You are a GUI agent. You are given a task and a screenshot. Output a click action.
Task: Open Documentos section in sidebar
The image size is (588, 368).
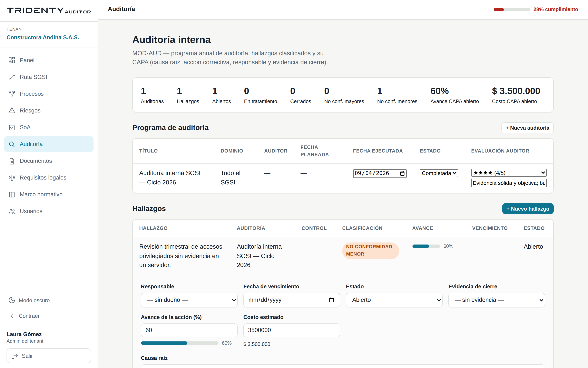click(x=49, y=161)
